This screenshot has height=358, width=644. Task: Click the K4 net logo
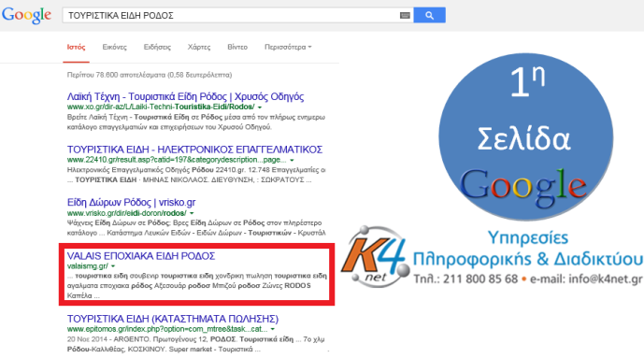(375, 256)
